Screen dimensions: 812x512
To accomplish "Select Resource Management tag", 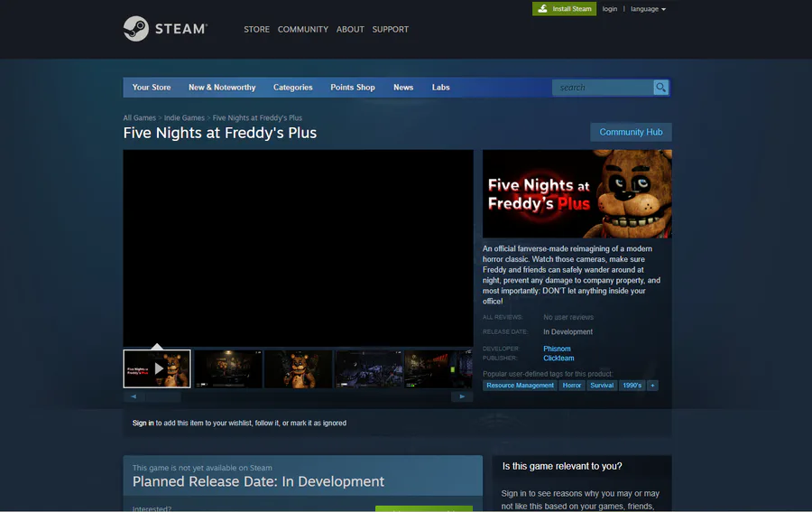I will coord(520,385).
